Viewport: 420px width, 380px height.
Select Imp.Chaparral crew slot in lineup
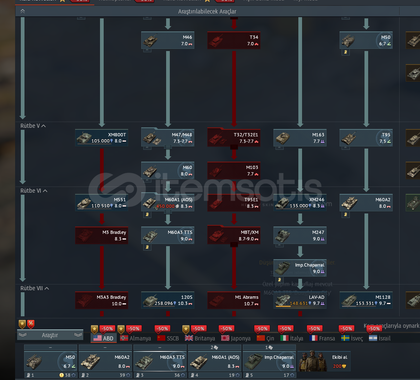point(269,362)
